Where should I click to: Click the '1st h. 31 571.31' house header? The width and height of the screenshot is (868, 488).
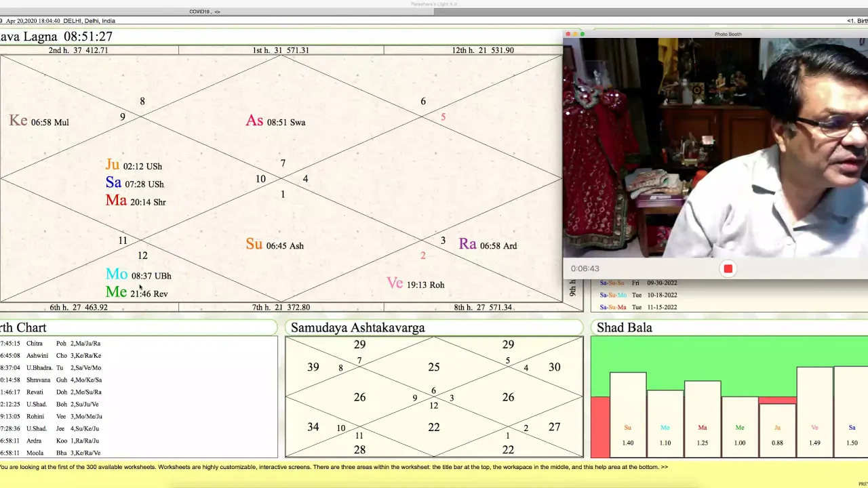click(281, 50)
